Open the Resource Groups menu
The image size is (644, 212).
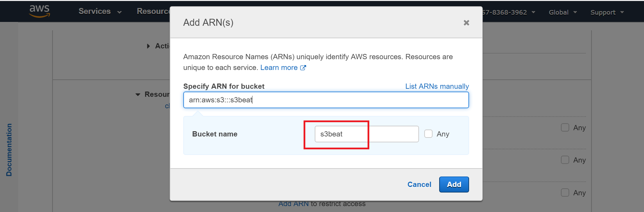click(x=153, y=11)
